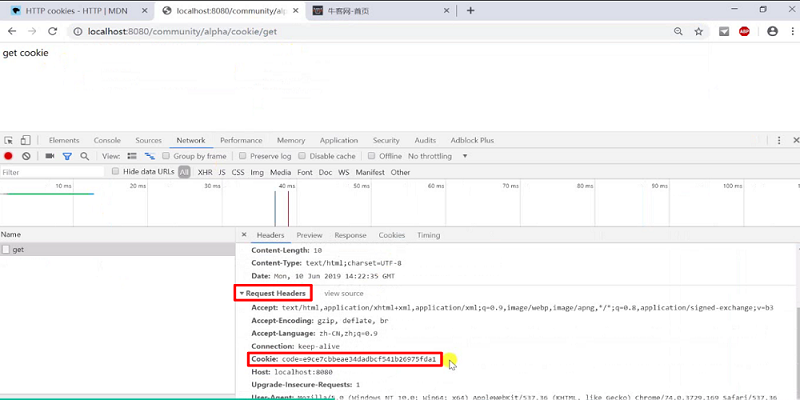Select the Headers tab of request
The height and width of the screenshot is (400, 800).
(x=270, y=235)
